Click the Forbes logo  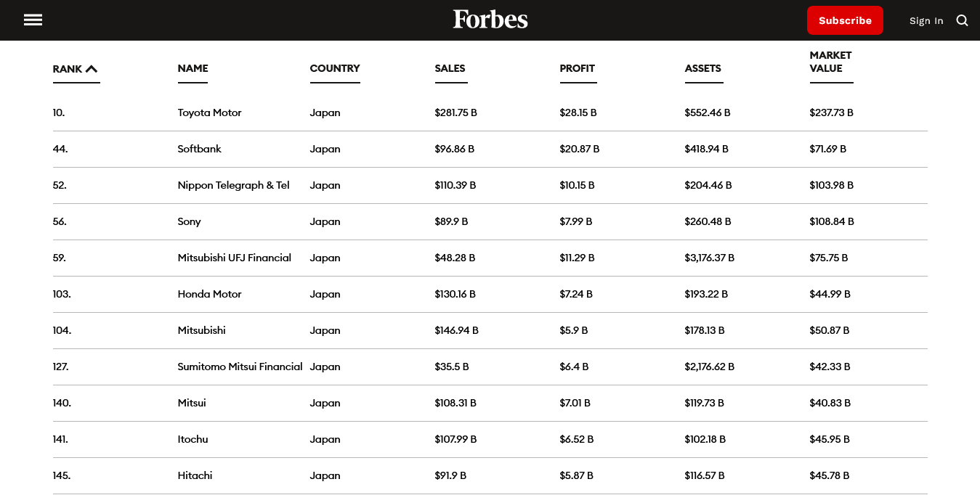coord(490,20)
